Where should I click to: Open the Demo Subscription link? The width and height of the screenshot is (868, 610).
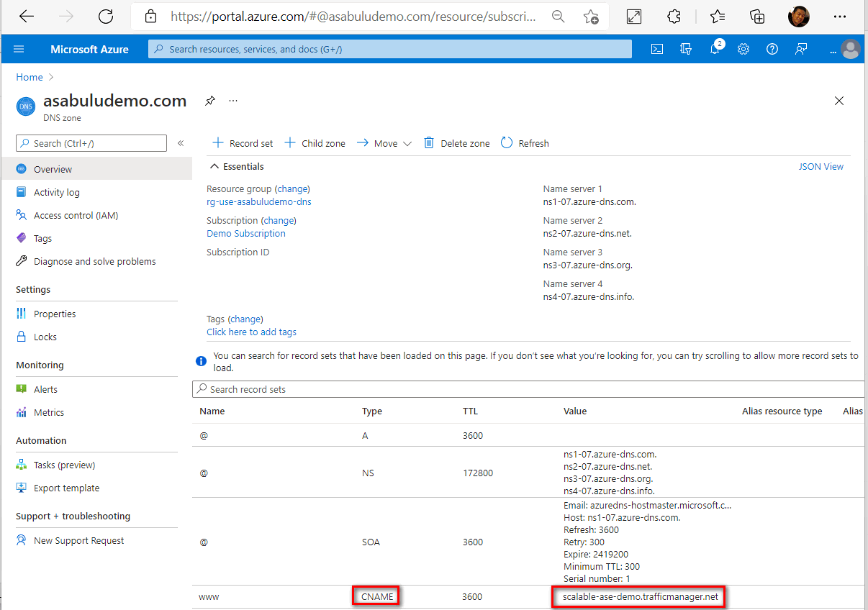pos(245,233)
